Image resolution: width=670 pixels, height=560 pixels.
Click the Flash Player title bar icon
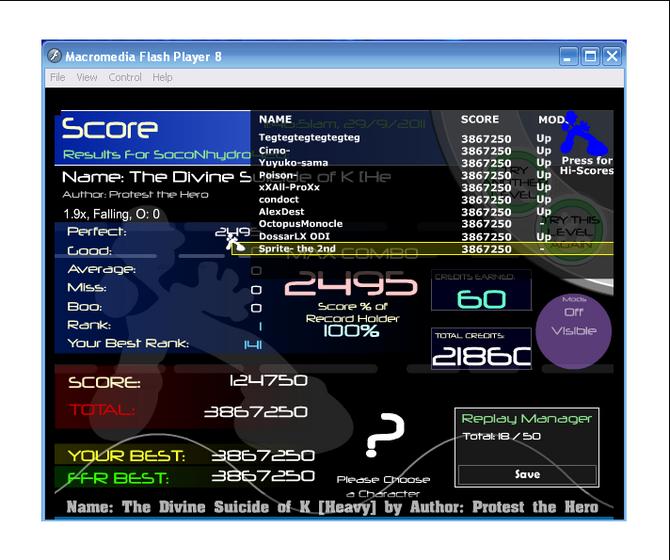tap(54, 56)
